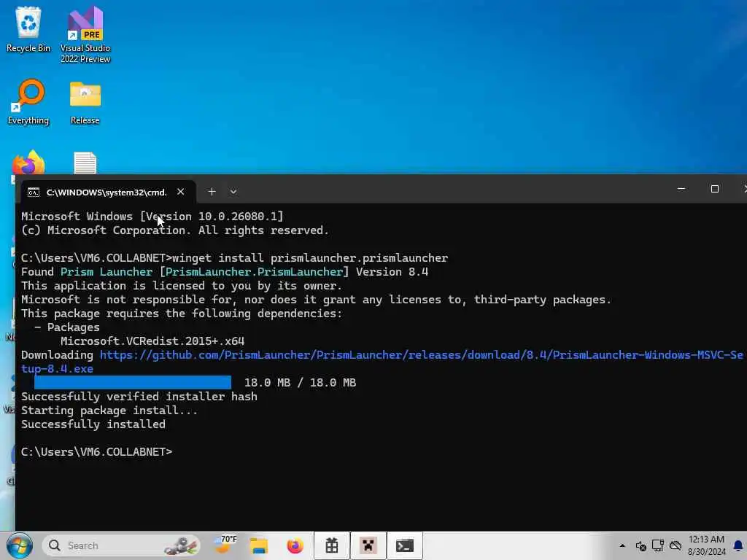Click the 'Successfully installed' output line

coord(93,424)
